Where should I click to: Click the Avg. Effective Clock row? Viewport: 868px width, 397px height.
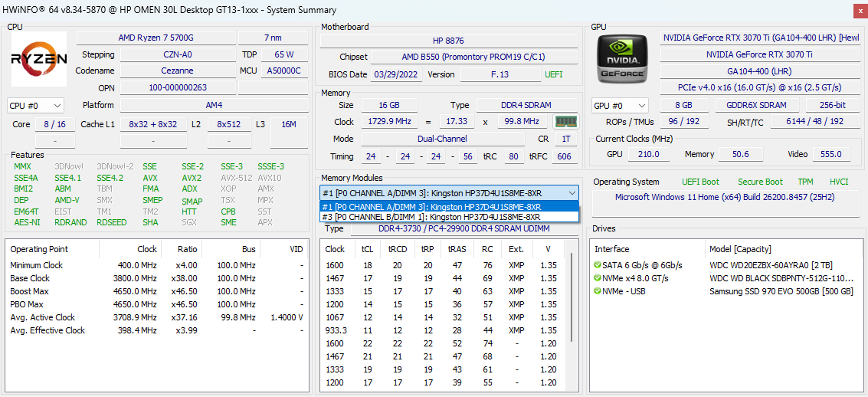tap(156, 330)
